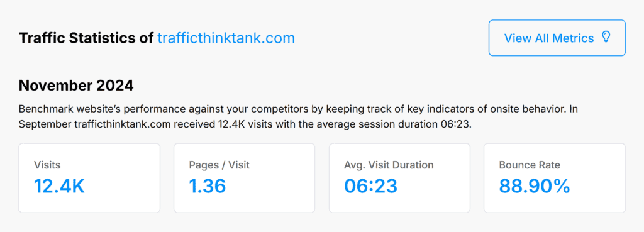
Task: Open the View All Metrics button
Action: pyautogui.click(x=557, y=38)
